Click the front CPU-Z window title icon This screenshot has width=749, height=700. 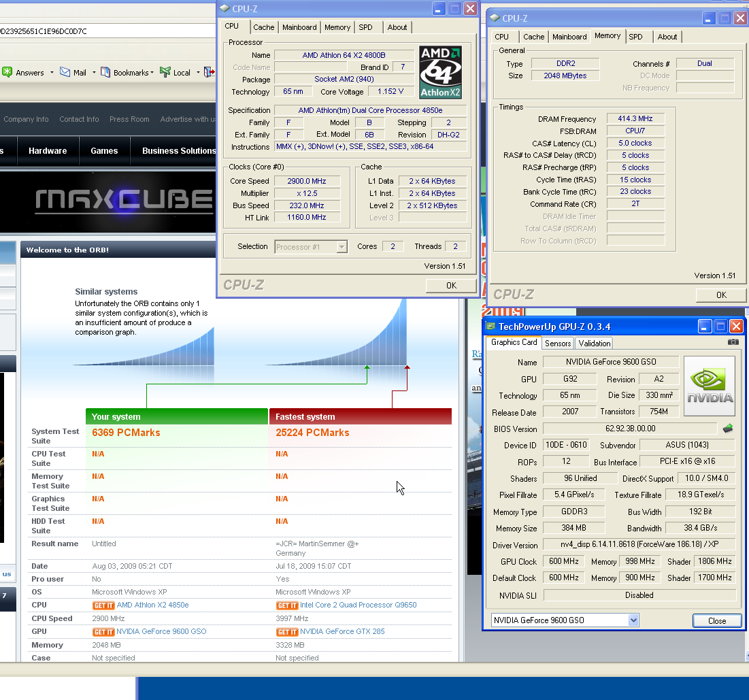click(224, 9)
